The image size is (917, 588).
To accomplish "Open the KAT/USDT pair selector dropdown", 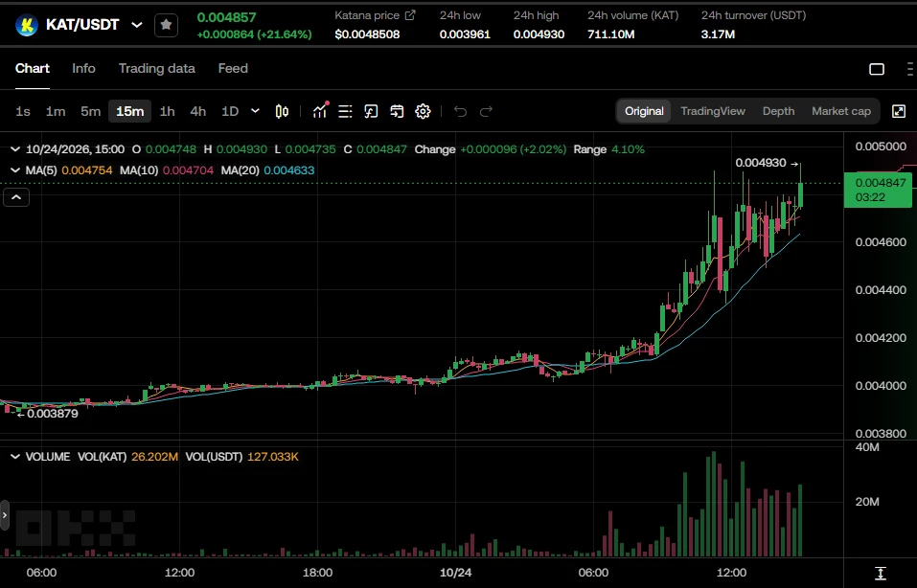I will pyautogui.click(x=137, y=25).
